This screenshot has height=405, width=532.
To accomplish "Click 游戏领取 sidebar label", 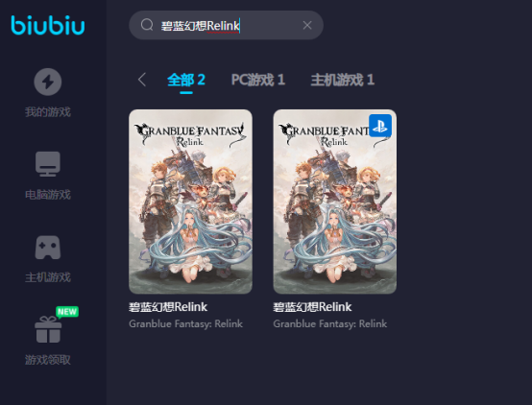I will point(48,360).
